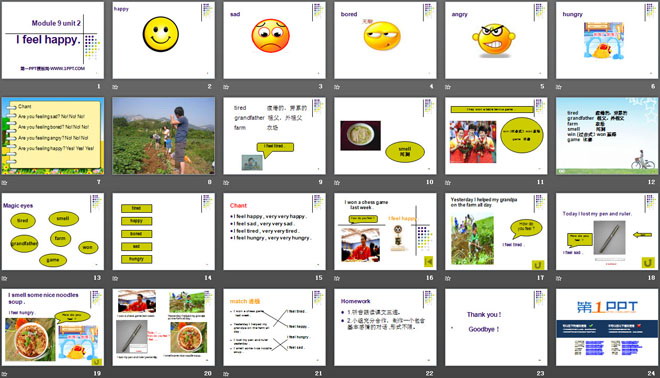Screen dimensions: 660x378
Task: Click the animation star under lost pen slide 18
Action: [559, 278]
